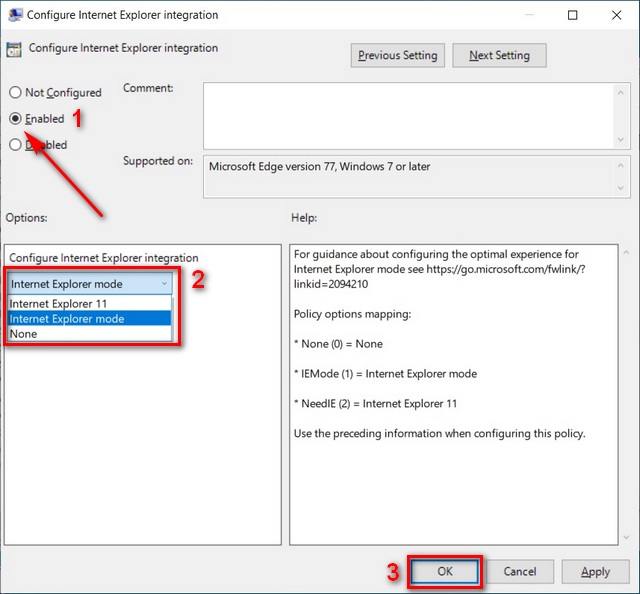Image resolution: width=640 pixels, height=594 pixels.
Task: Click Help panel scroll down arrow
Action: pyautogui.click(x=627, y=538)
